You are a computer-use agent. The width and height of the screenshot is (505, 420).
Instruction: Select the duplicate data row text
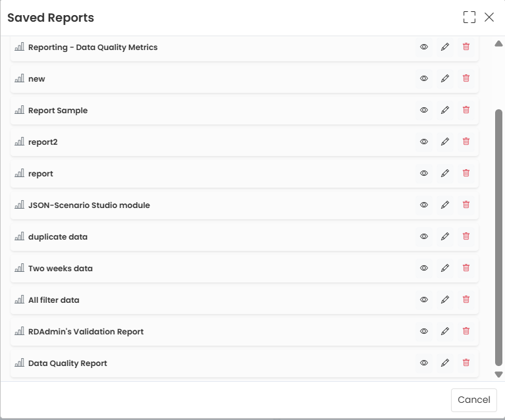[x=58, y=237]
